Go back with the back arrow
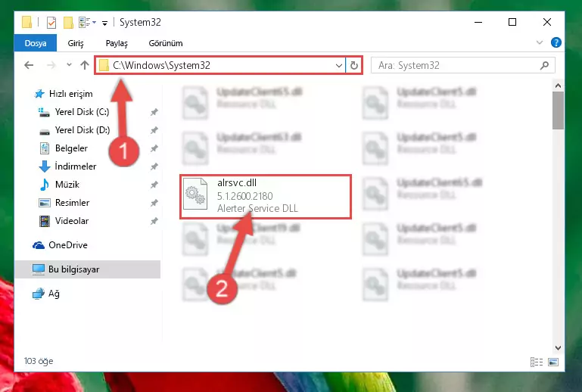This screenshot has width=582, height=392. (29, 65)
